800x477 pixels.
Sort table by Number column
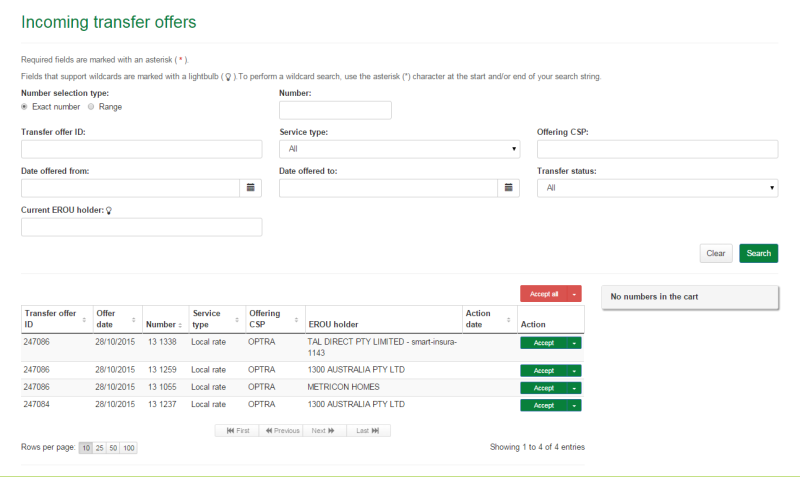tap(180, 325)
